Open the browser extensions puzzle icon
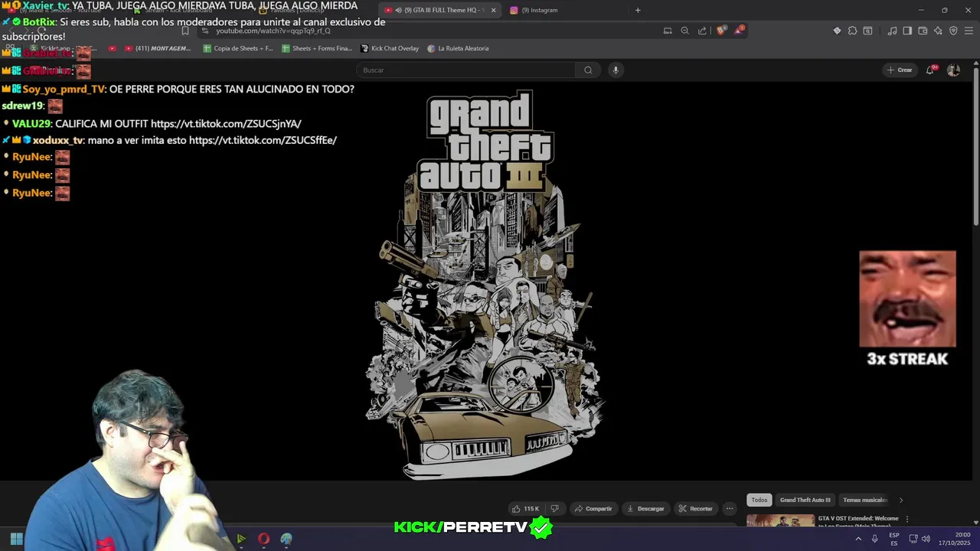 point(852,31)
